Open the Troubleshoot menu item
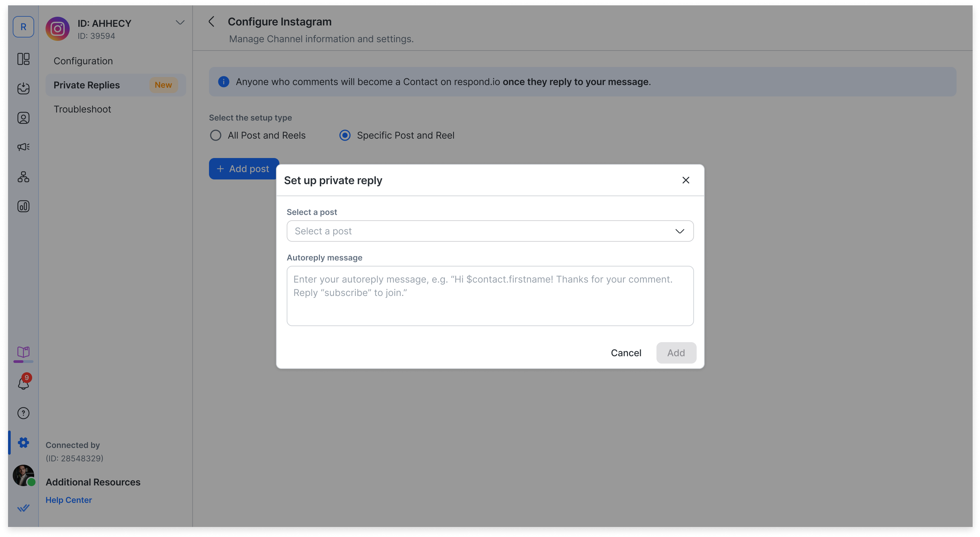Image resolution: width=980 pixels, height=537 pixels. pos(82,109)
